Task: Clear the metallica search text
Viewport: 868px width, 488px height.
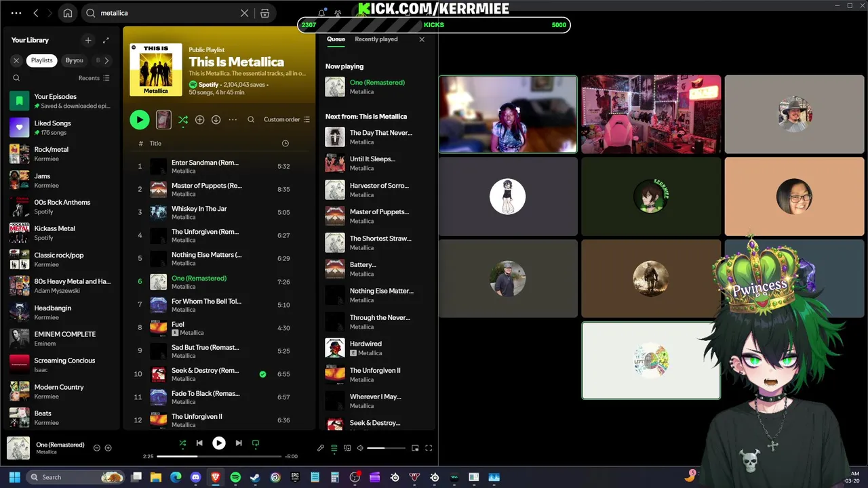Action: [x=245, y=13]
